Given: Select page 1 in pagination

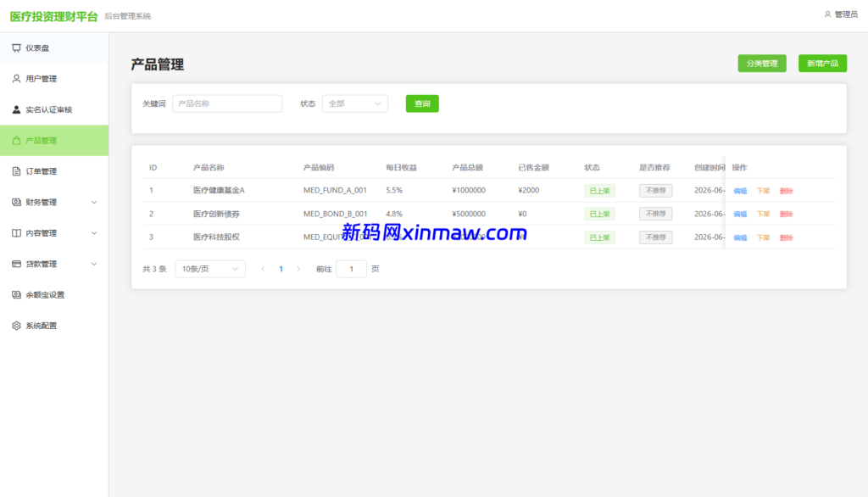Looking at the screenshot, I should [281, 269].
